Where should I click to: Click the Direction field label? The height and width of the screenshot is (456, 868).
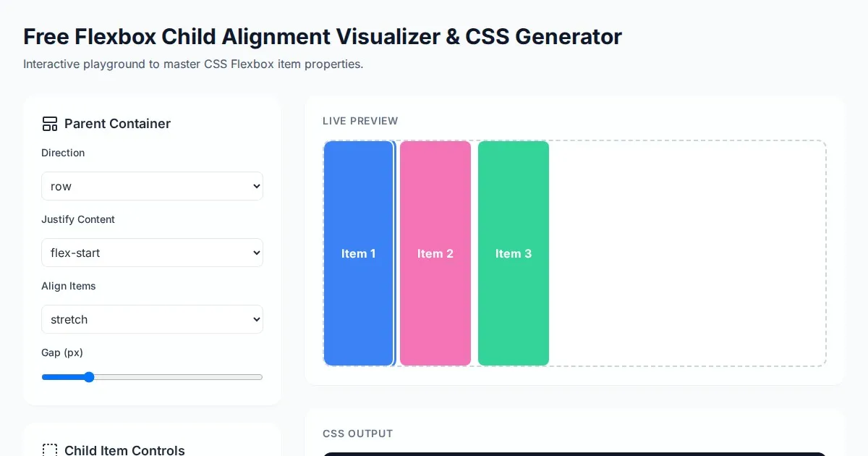click(x=63, y=153)
